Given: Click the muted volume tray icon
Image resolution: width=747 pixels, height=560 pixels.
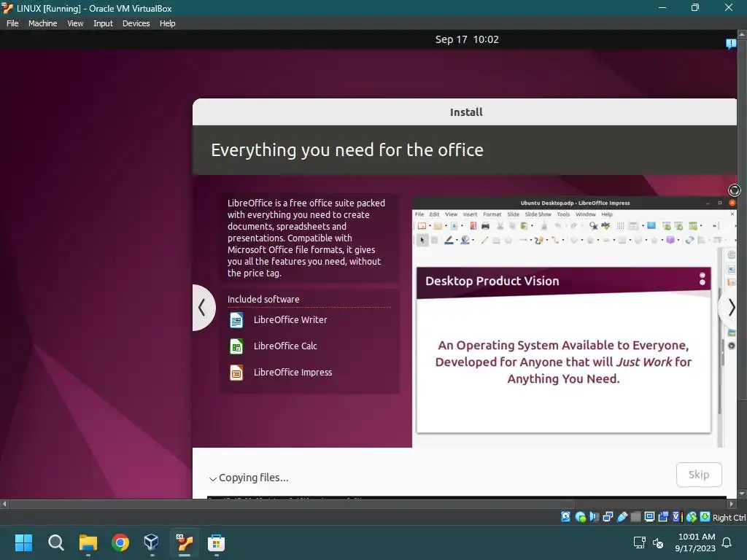Looking at the screenshot, I should 658,542.
